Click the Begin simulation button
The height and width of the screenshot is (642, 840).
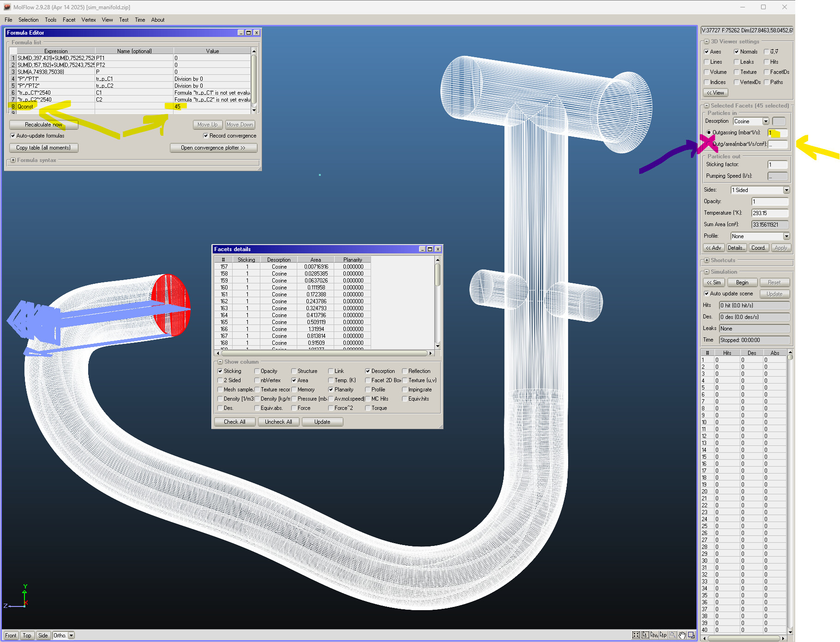click(x=742, y=282)
